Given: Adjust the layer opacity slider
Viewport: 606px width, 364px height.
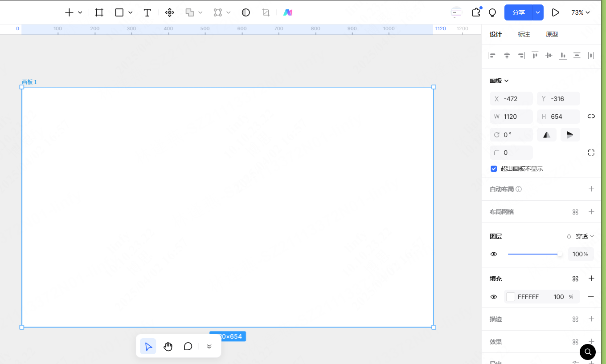Looking at the screenshot, I should [x=535, y=254].
